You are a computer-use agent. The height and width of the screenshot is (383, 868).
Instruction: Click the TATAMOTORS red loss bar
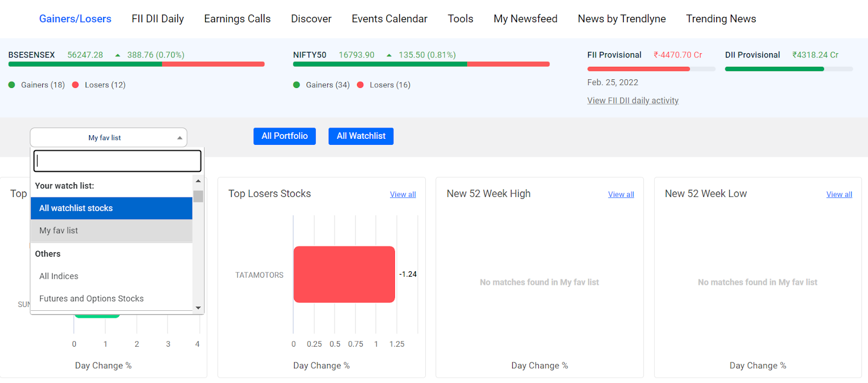(344, 275)
